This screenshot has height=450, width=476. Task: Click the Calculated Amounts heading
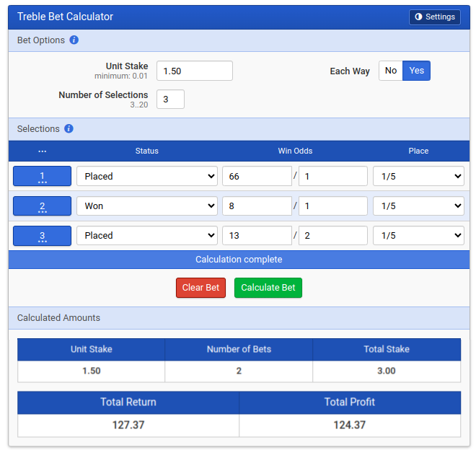click(x=58, y=317)
